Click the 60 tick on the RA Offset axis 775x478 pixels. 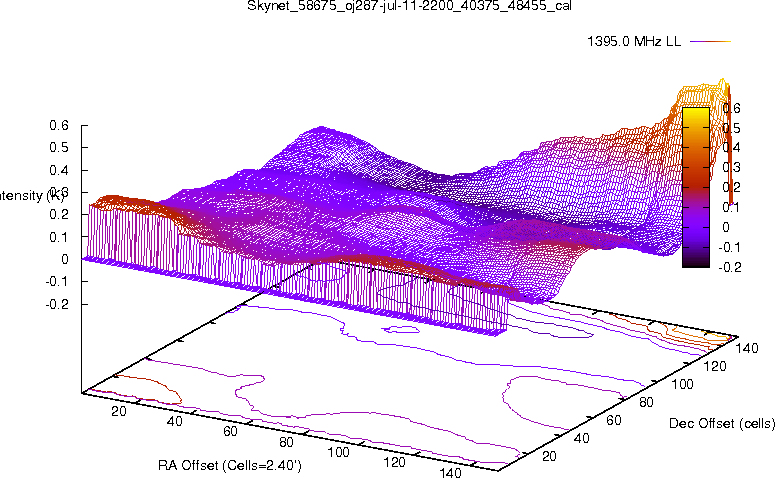click(x=230, y=431)
